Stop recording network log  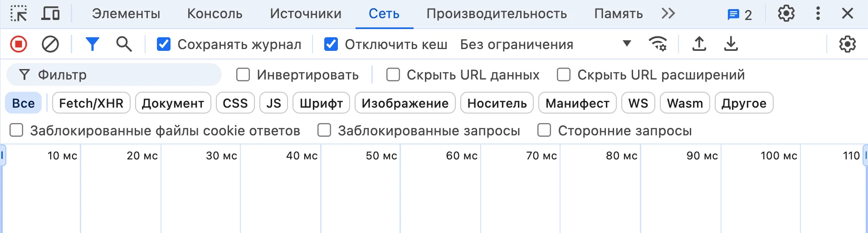coord(19,44)
